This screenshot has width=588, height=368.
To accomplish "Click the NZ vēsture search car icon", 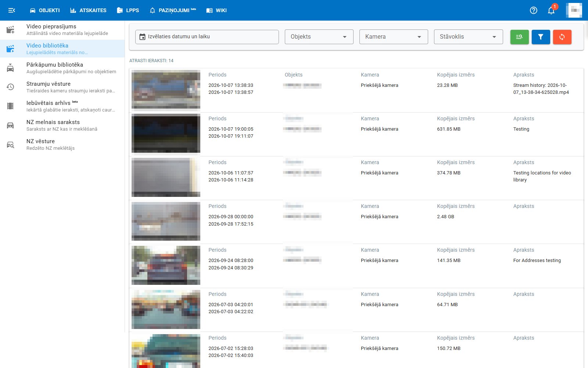I will (x=11, y=145).
